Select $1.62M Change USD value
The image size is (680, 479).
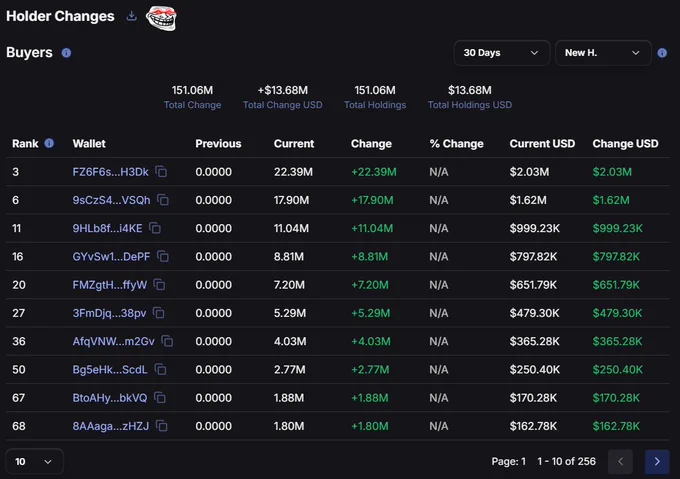click(x=611, y=200)
